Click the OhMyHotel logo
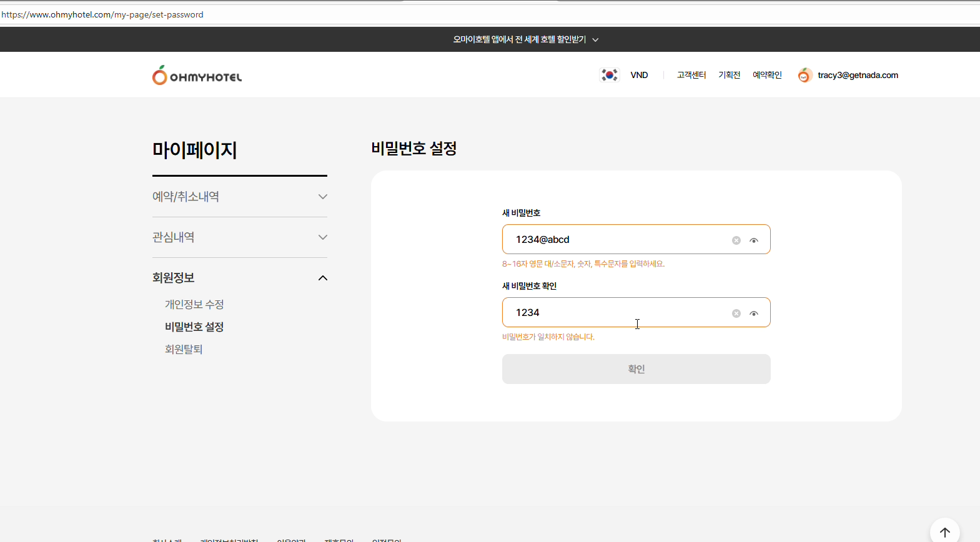This screenshot has width=980, height=542. 197,76
